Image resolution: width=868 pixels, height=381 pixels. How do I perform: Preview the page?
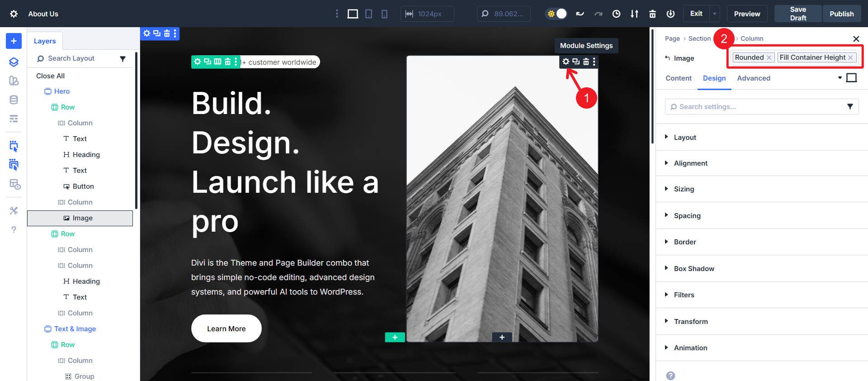point(747,14)
